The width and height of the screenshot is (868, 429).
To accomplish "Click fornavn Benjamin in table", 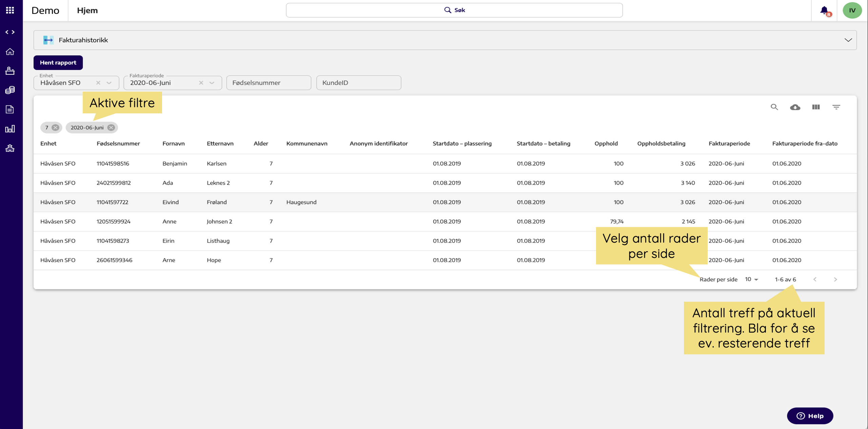I will [x=175, y=163].
